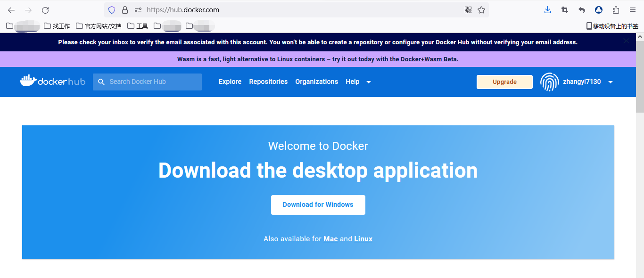Image resolution: width=644 pixels, height=278 pixels.
Task: Bookmark this page with the star icon
Action: tap(481, 10)
